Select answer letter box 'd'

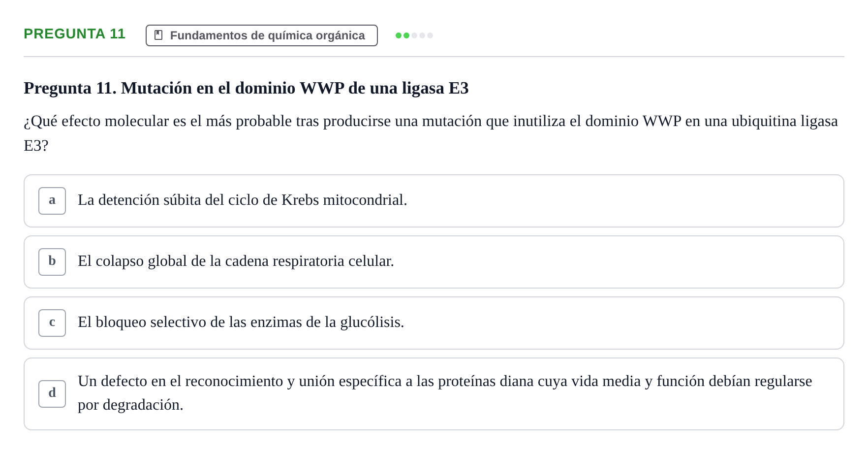tap(52, 394)
